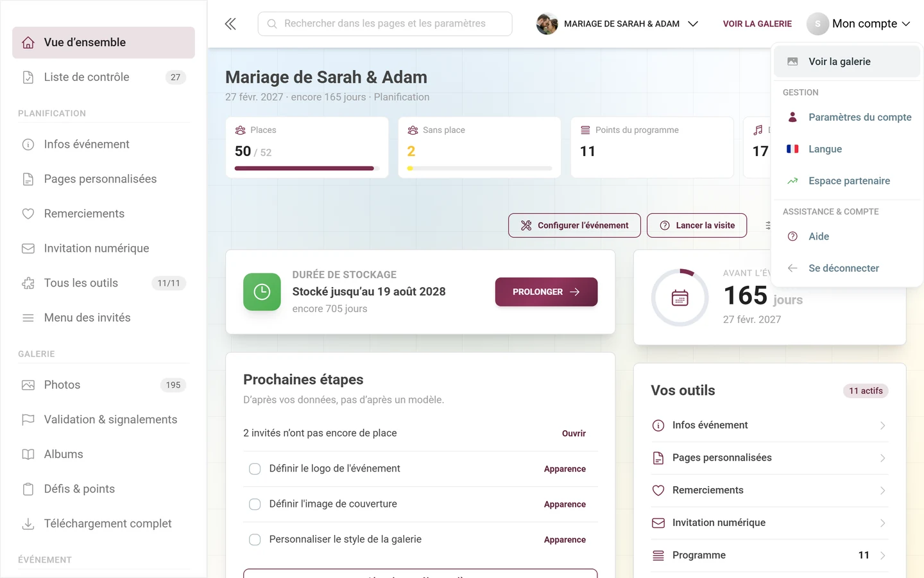
Task: Click the Sans place progress bar
Action: [479, 168]
